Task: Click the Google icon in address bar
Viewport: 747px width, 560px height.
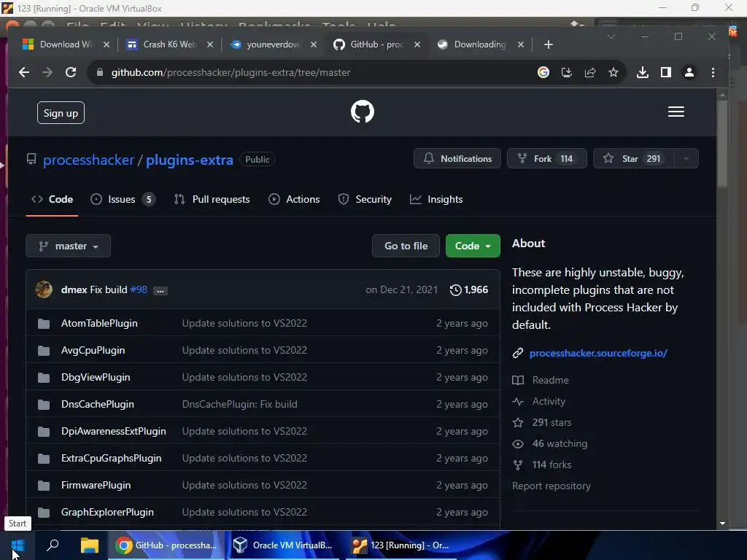Action: [543, 72]
